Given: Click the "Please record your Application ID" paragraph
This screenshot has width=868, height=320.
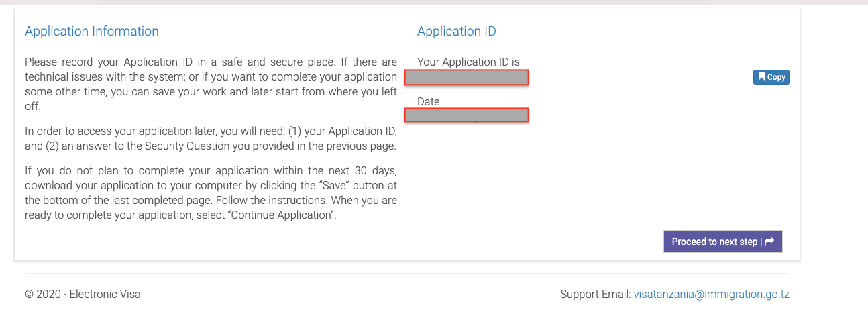Looking at the screenshot, I should coord(211,84).
